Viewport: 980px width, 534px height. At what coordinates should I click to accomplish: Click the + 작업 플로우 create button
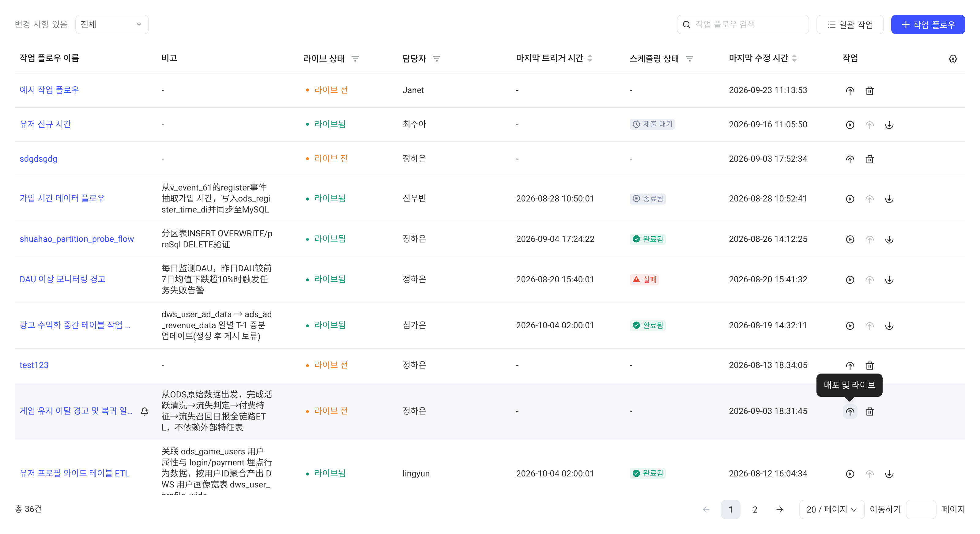click(928, 24)
